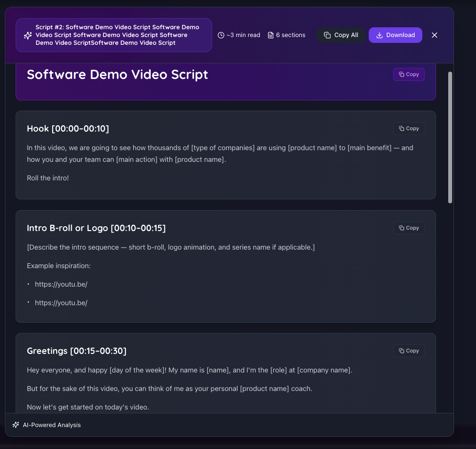Image resolution: width=476 pixels, height=449 pixels.
Task: Click the copy icon inside the Copy All button
Action: pos(328,35)
